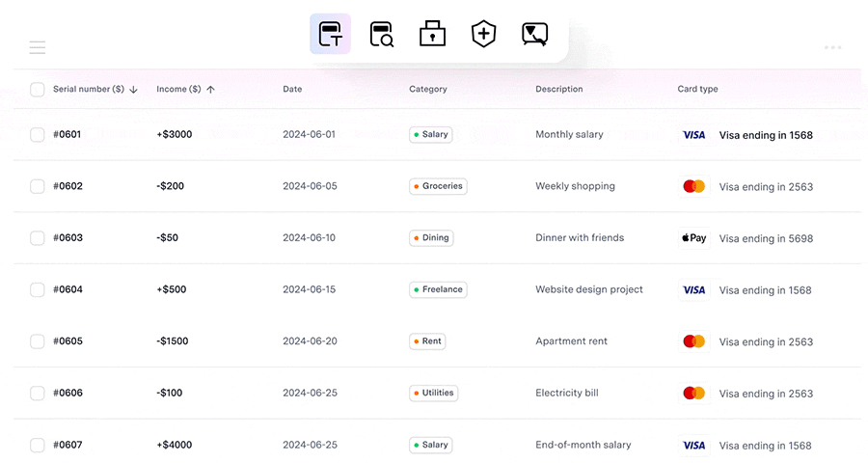The image size is (868, 463).
Task: Toggle the select-all header checkbox
Action: 37,89
